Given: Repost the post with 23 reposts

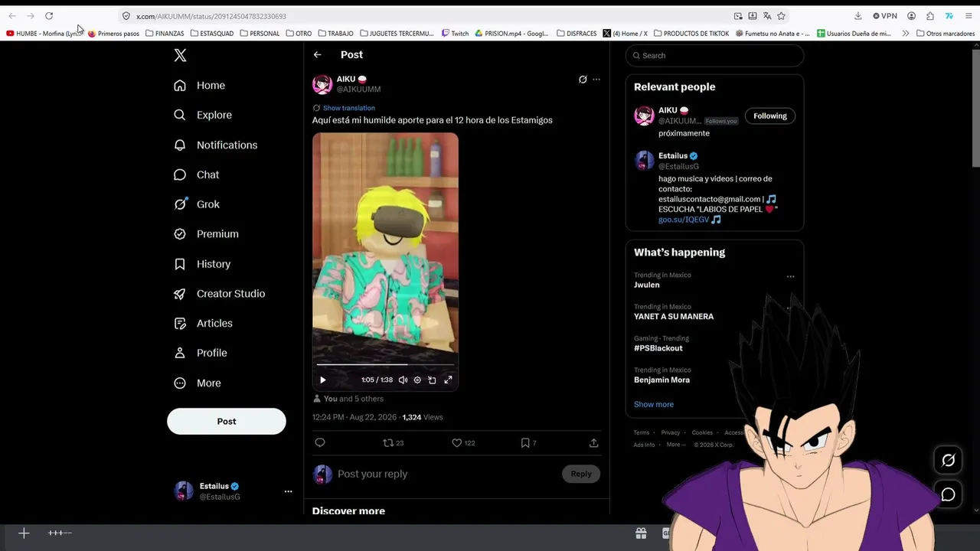Looking at the screenshot, I should tap(393, 443).
